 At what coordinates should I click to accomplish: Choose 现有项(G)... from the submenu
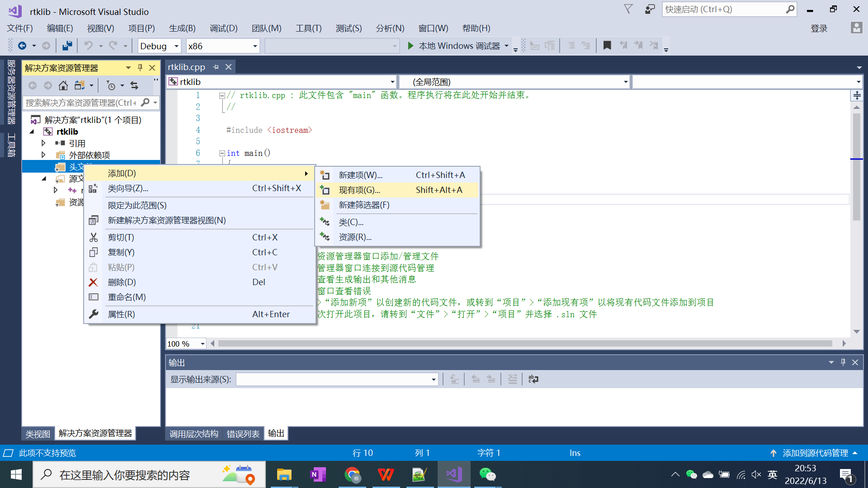(x=397, y=190)
